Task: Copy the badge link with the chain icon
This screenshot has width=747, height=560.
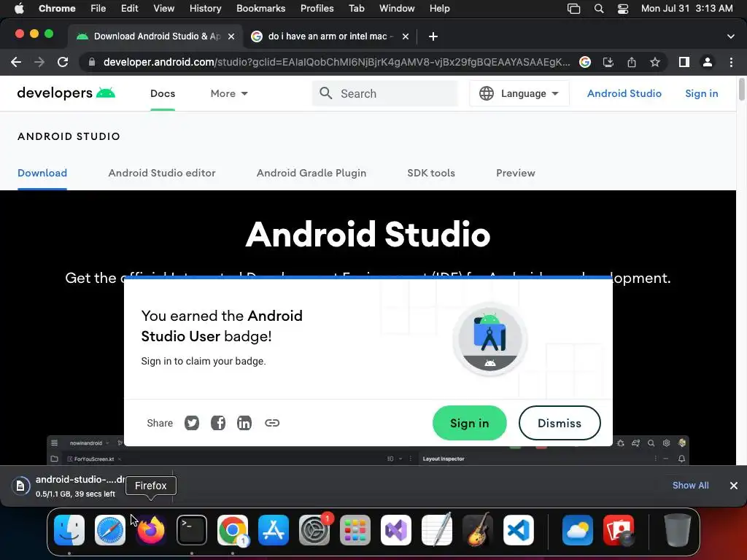Action: click(272, 423)
